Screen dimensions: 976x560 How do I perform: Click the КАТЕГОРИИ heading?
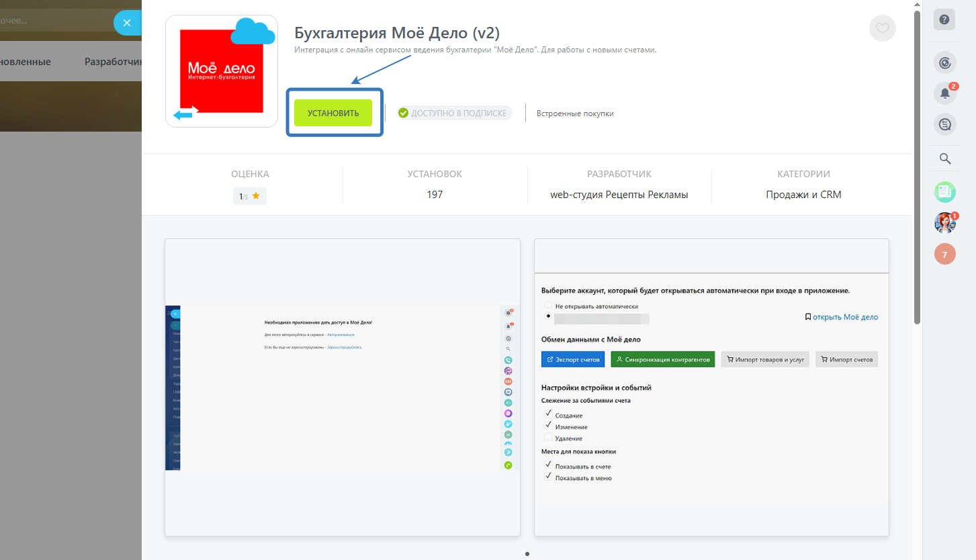coord(803,174)
